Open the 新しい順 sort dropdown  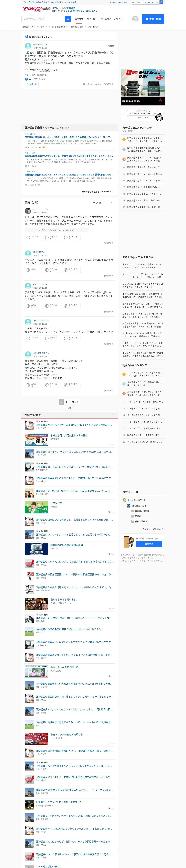(103, 203)
